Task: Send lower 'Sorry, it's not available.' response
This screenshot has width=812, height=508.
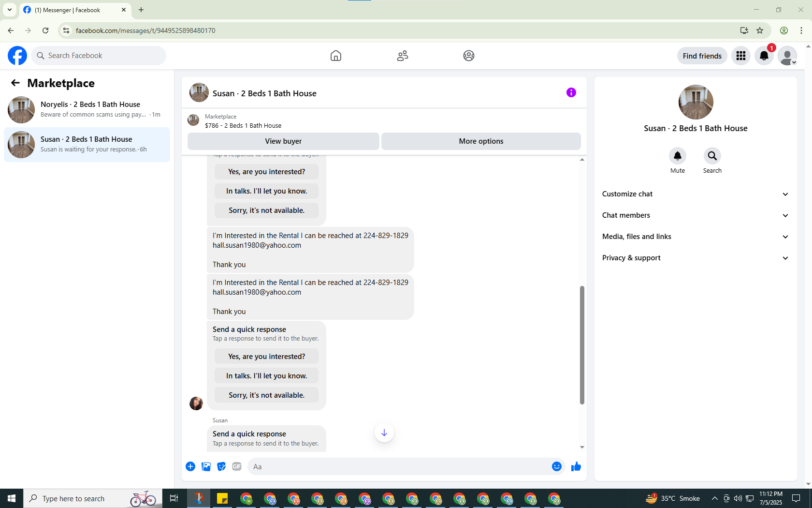Action: 267,395
